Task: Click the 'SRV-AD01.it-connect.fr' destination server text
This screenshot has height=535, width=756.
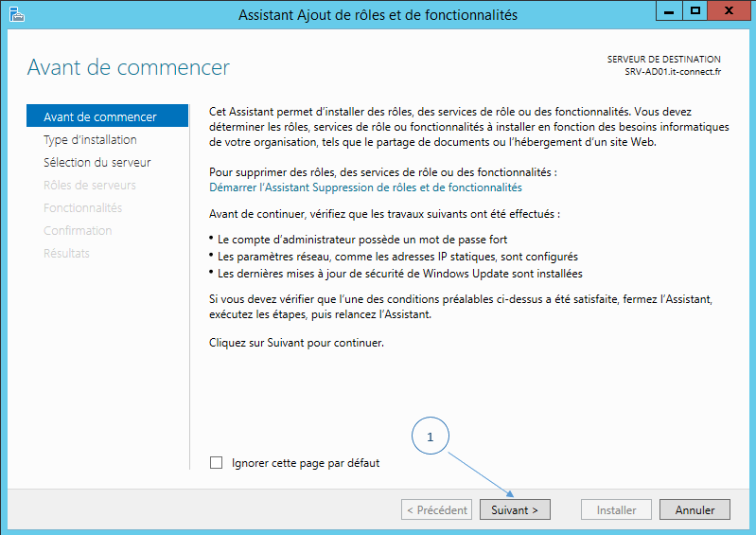Action: pos(672,71)
